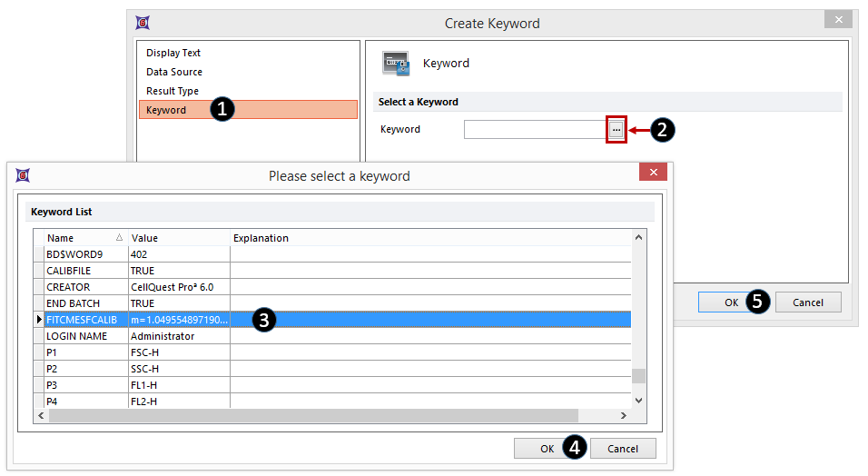The width and height of the screenshot is (868, 476).
Task: Select the CREATOR keyword row
Action: point(86,287)
